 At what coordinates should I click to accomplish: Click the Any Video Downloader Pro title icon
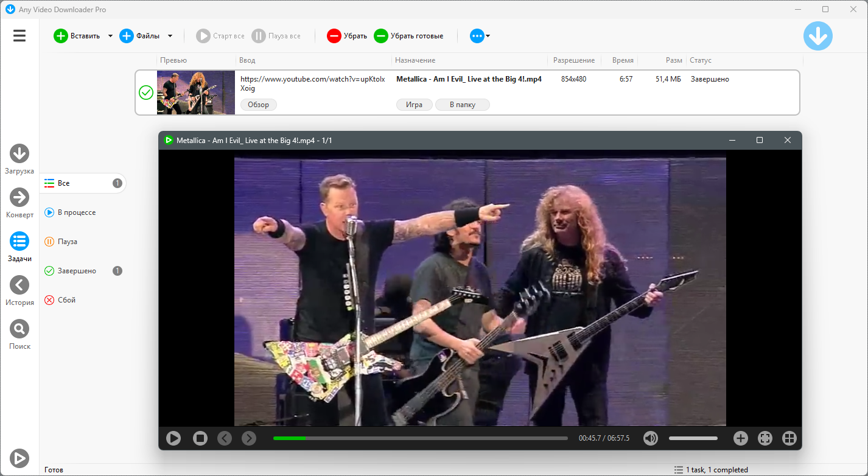[10, 9]
